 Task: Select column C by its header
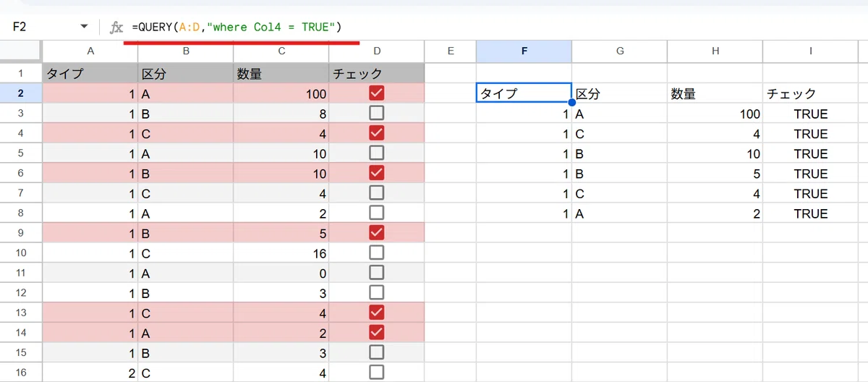(x=281, y=51)
